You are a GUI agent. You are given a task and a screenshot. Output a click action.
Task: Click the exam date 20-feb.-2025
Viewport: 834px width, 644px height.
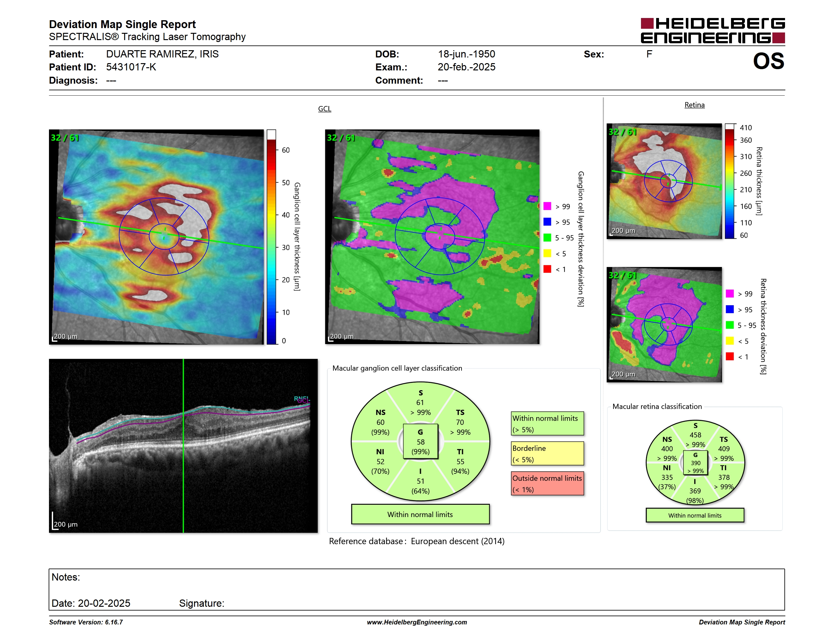click(466, 67)
